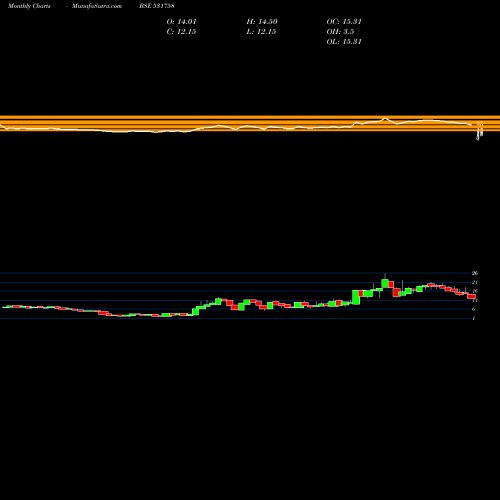Select the low value "L: 12.15"
This screenshot has height=500, width=500.
coord(261,31)
